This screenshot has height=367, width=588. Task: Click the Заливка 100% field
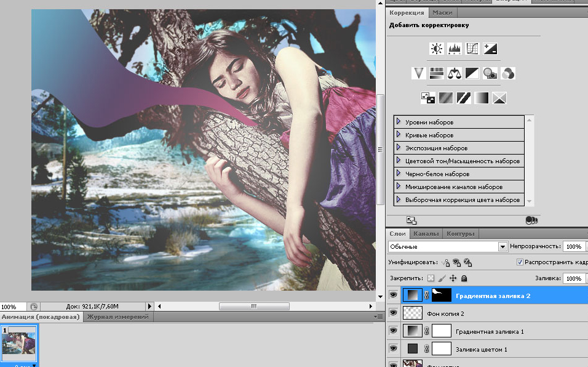pos(574,278)
